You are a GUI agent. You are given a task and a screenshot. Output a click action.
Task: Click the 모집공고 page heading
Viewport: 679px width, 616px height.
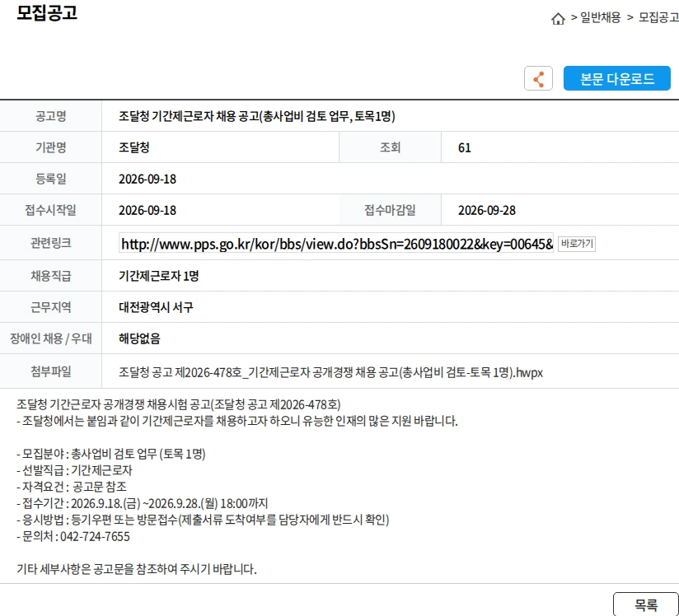(x=47, y=12)
